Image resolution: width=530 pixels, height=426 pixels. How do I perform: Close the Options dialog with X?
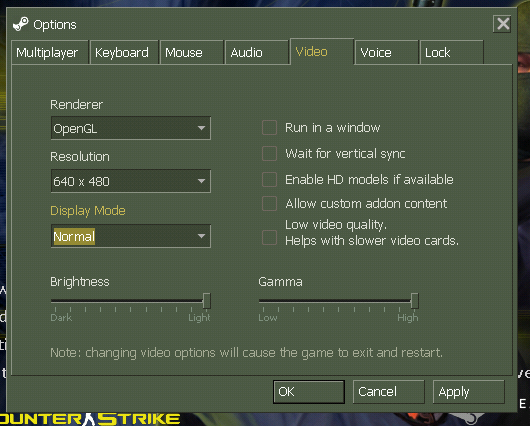click(x=503, y=24)
